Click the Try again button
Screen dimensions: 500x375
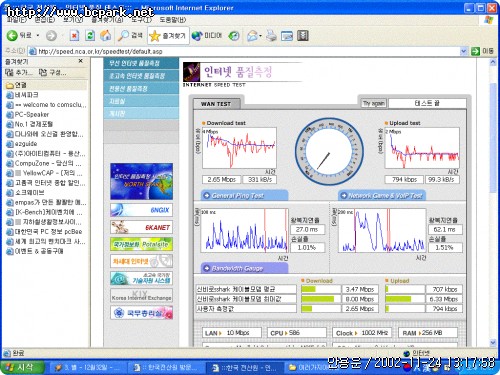(373, 103)
